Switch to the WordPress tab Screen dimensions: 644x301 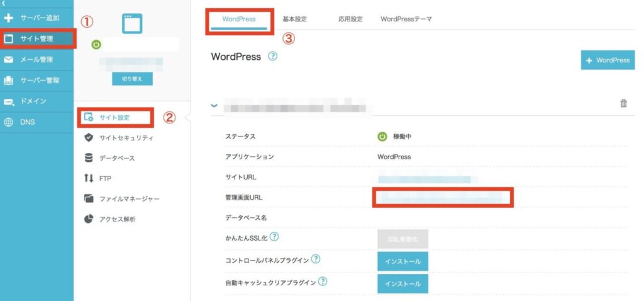pos(238,19)
